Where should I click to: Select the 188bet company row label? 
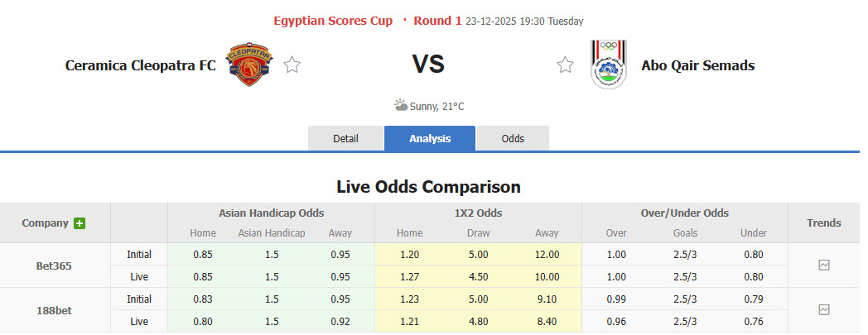point(55,309)
